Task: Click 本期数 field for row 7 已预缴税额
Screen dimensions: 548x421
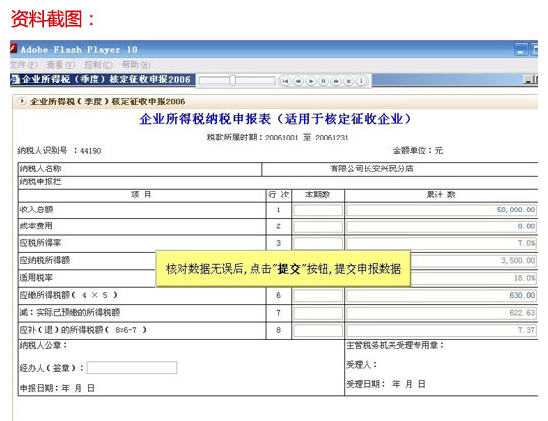Action: click(x=318, y=313)
